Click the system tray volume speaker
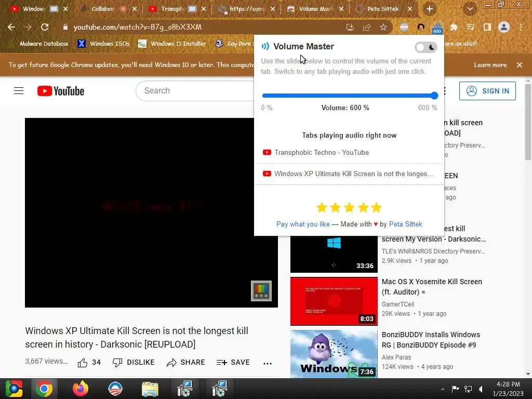The width and height of the screenshot is (532, 399). pyautogui.click(x=481, y=389)
